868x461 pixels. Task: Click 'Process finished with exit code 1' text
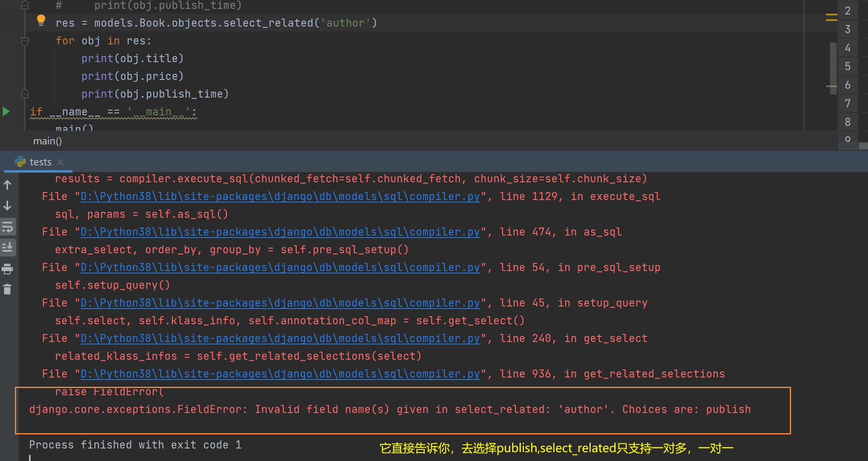point(135,445)
